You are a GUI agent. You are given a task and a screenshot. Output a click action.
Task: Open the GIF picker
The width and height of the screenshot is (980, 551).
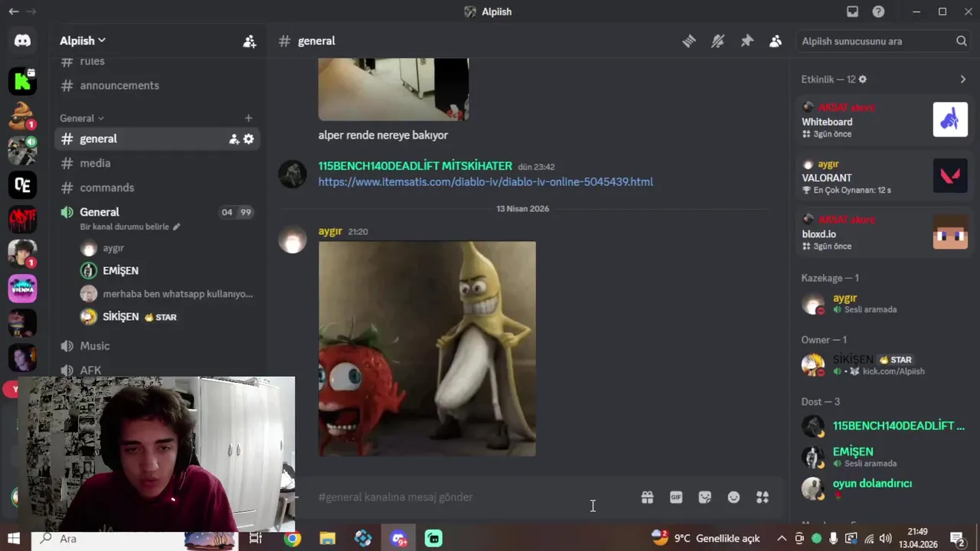tap(676, 497)
